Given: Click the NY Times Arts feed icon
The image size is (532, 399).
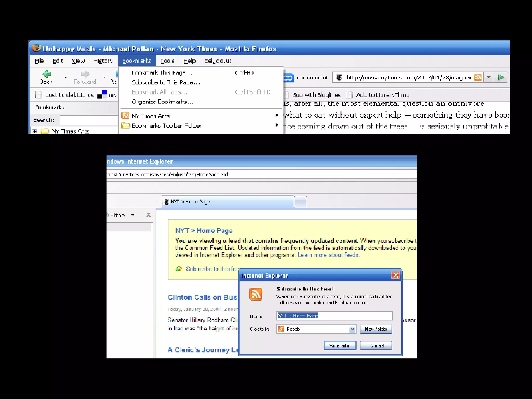Looking at the screenshot, I should (x=125, y=116).
